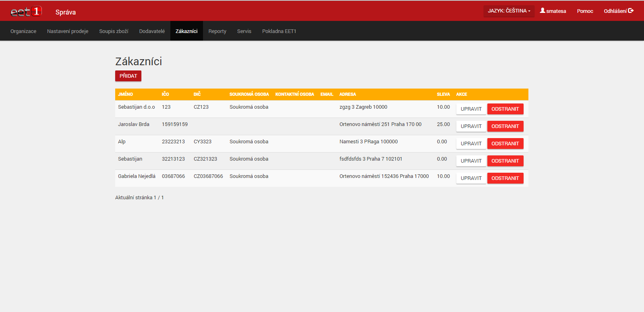The image size is (644, 312).
Task: Go to Pokladna EET1
Action: coord(279,31)
